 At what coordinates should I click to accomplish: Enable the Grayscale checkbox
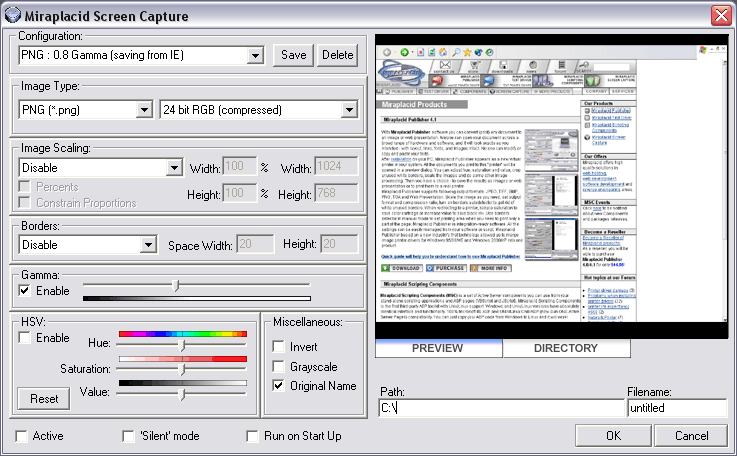point(278,367)
